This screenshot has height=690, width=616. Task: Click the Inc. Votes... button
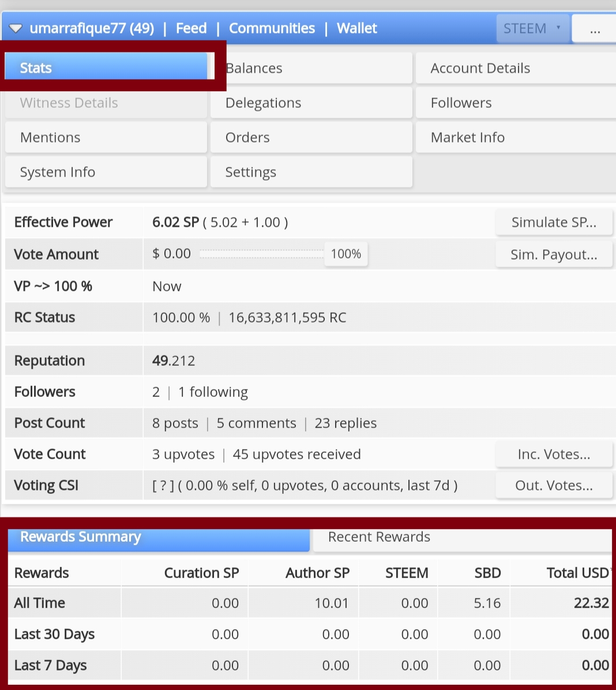point(554,454)
